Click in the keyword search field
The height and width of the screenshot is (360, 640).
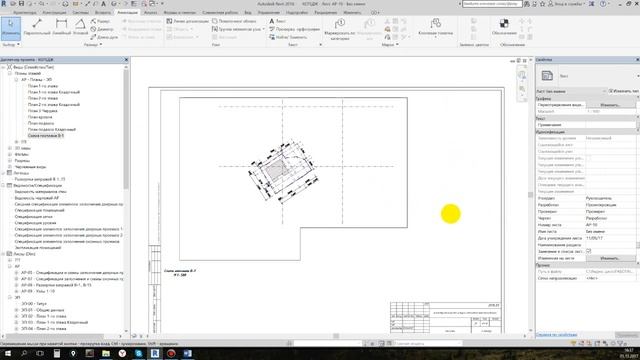tap(492, 4)
